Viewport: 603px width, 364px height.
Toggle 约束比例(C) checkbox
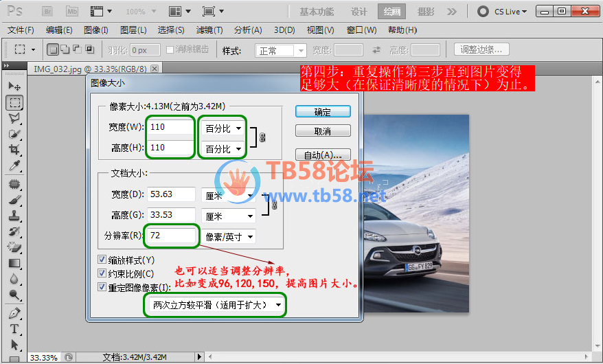pyautogui.click(x=102, y=273)
